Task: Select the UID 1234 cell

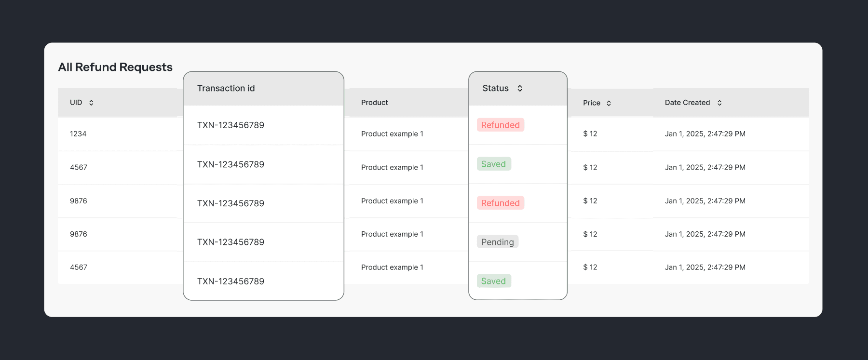Action: pyautogui.click(x=78, y=134)
